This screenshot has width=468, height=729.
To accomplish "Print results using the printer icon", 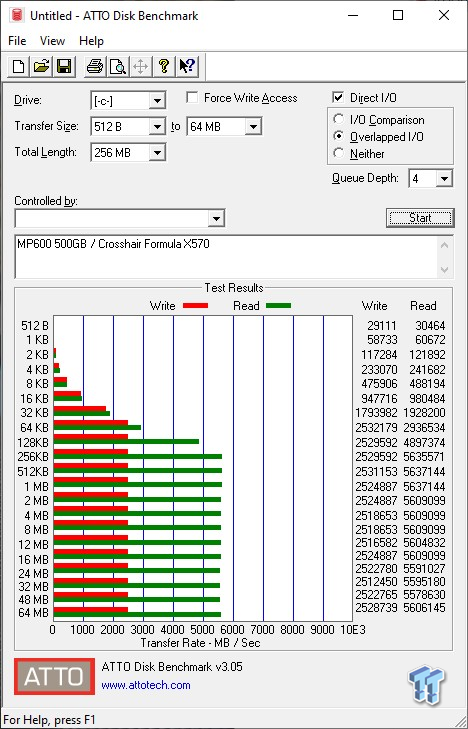I will pos(95,66).
